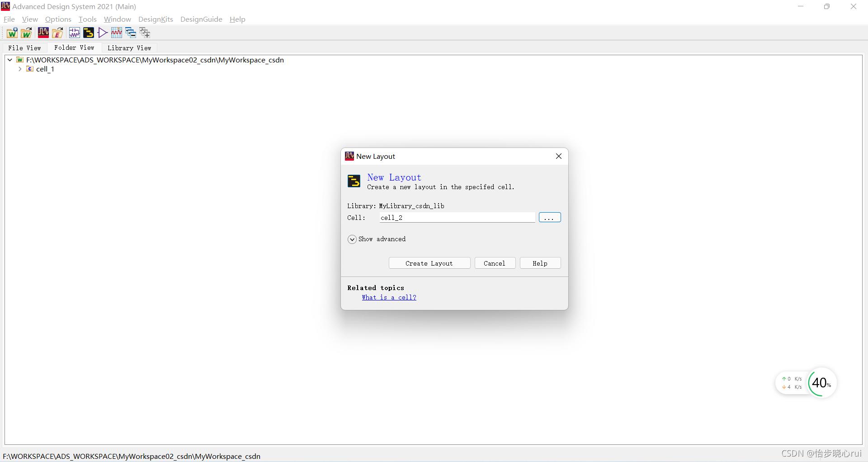This screenshot has width=868, height=462.
Task: Click the 40% memory usage widget
Action: pyautogui.click(x=822, y=383)
